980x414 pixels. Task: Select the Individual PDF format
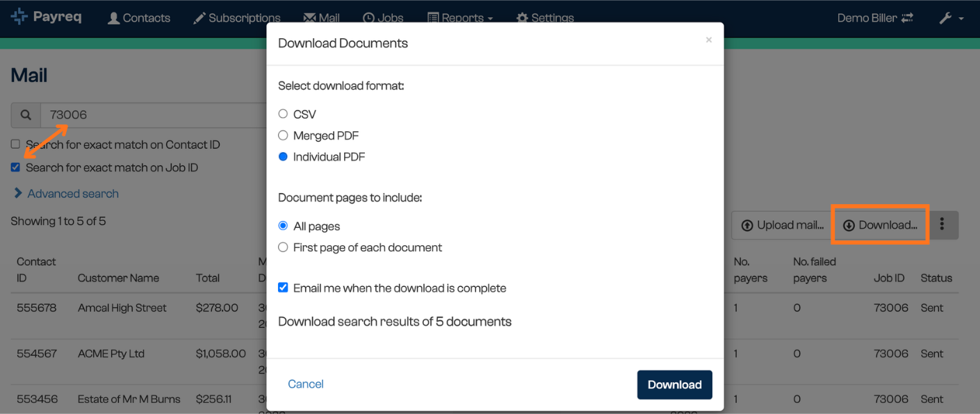(x=283, y=157)
